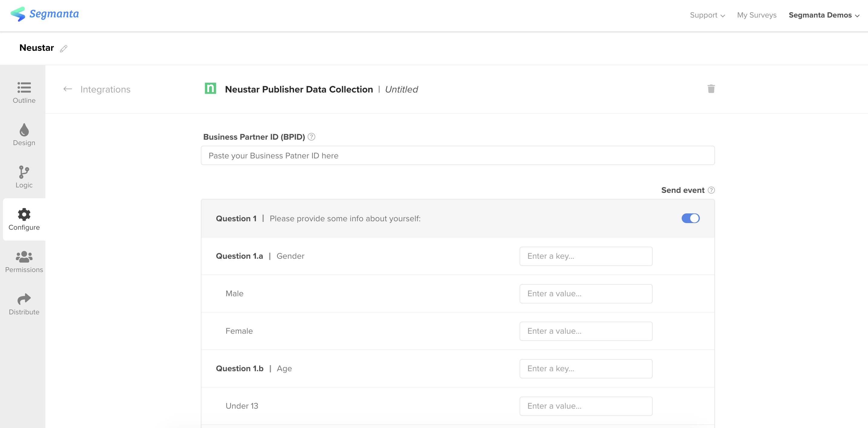This screenshot has width=868, height=428.
Task: Click the Male answer label
Action: [234, 293]
